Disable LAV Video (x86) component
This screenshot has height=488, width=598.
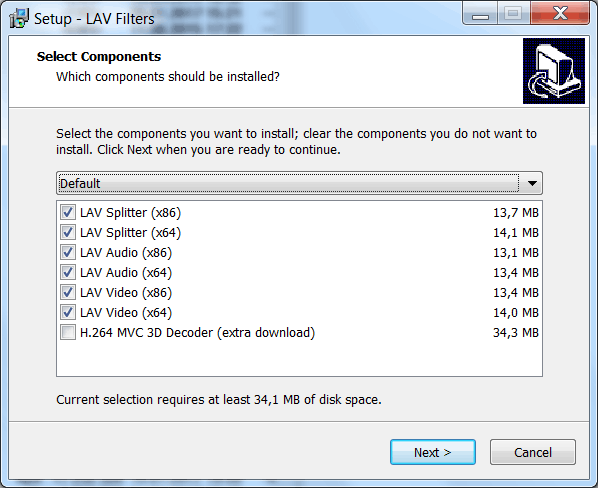(x=68, y=292)
